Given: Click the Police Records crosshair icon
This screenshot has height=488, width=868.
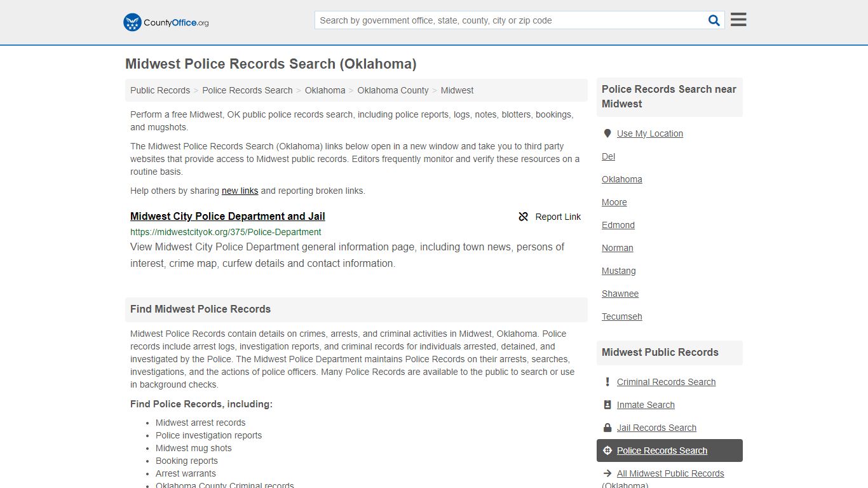Looking at the screenshot, I should (x=607, y=451).
